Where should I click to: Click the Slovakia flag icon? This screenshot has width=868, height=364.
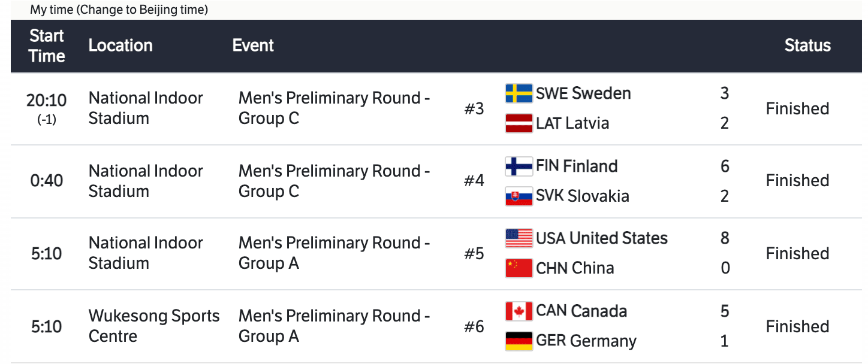coord(519,196)
